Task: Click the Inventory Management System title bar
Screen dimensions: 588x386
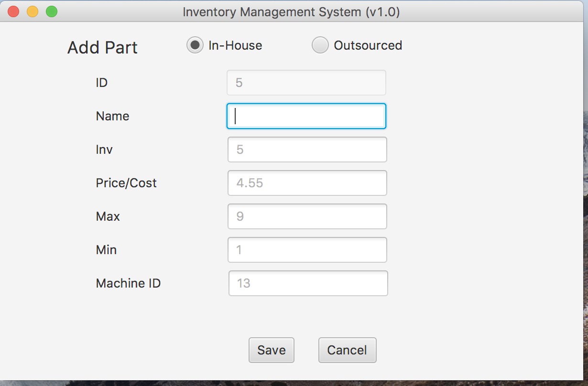Action: click(x=291, y=11)
